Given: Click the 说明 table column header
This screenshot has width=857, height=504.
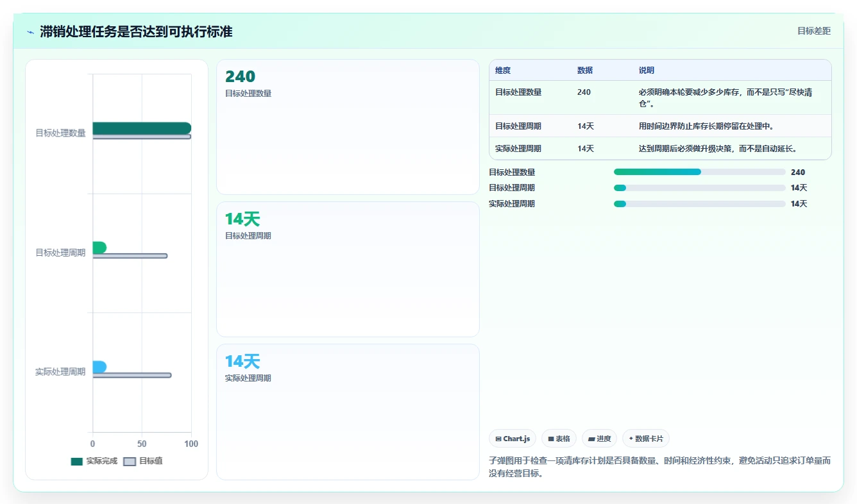Looking at the screenshot, I should pyautogui.click(x=647, y=71).
